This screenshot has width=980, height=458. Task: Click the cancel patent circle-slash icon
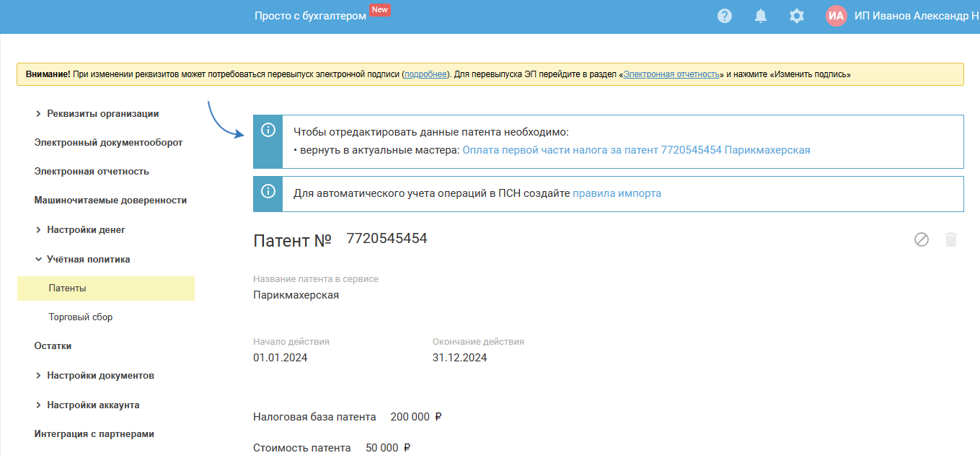[922, 239]
